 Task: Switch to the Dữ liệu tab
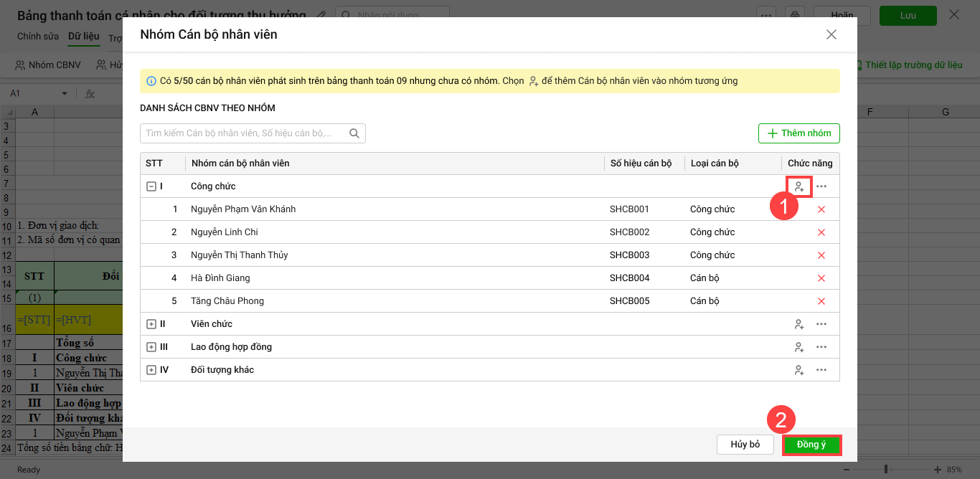tap(83, 37)
